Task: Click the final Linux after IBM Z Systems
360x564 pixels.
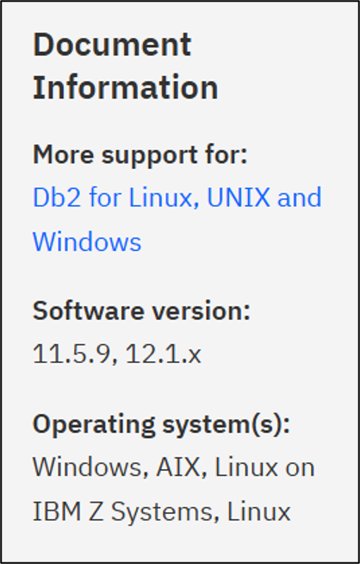Action: [259, 511]
